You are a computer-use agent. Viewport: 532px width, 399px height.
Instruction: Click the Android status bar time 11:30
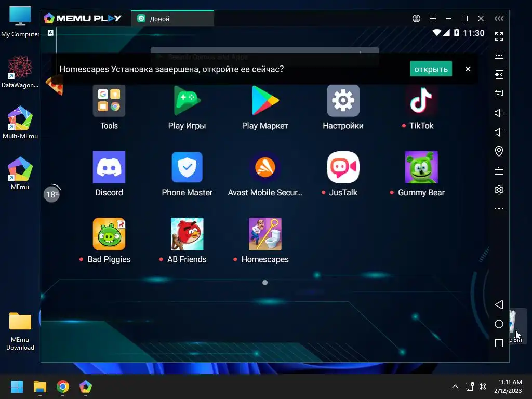(474, 33)
